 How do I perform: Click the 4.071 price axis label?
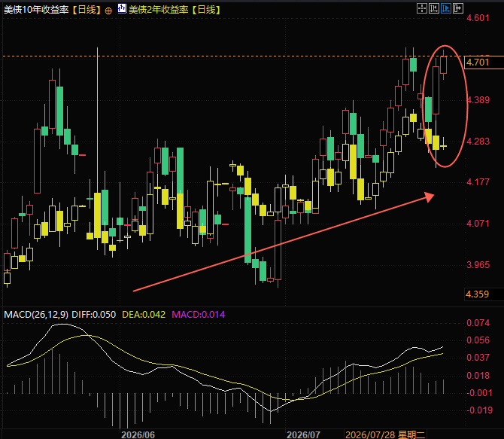click(478, 223)
